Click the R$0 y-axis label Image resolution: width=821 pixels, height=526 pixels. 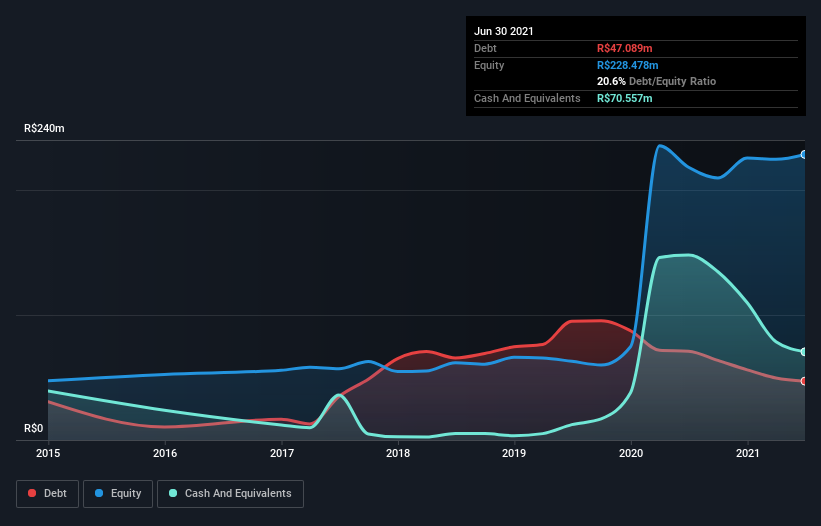[34, 429]
